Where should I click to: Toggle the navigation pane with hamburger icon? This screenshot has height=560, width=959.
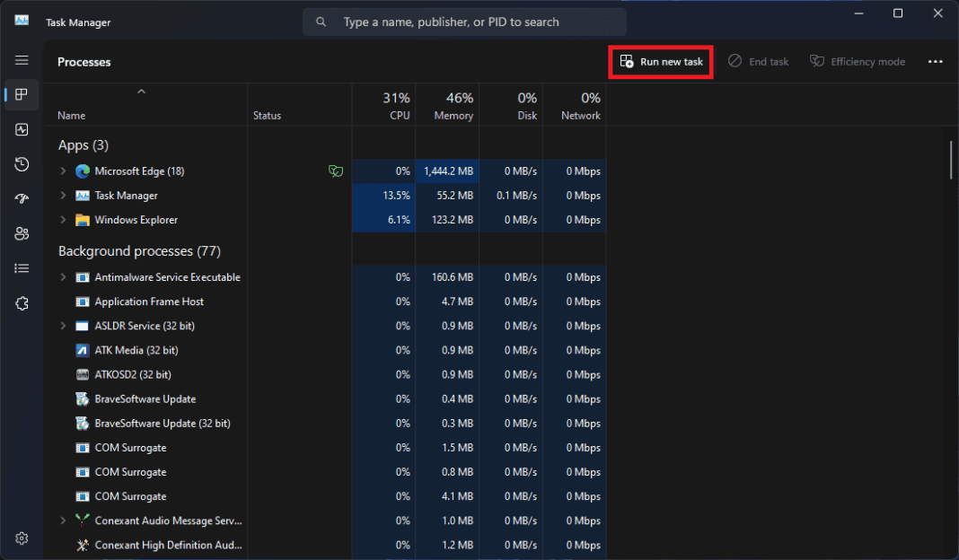[x=22, y=60]
